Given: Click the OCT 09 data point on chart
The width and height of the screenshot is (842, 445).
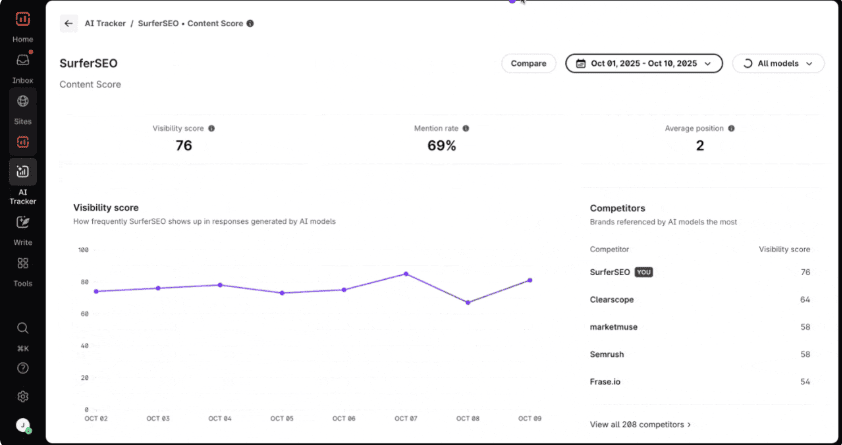Looking at the screenshot, I should pyautogui.click(x=530, y=280).
